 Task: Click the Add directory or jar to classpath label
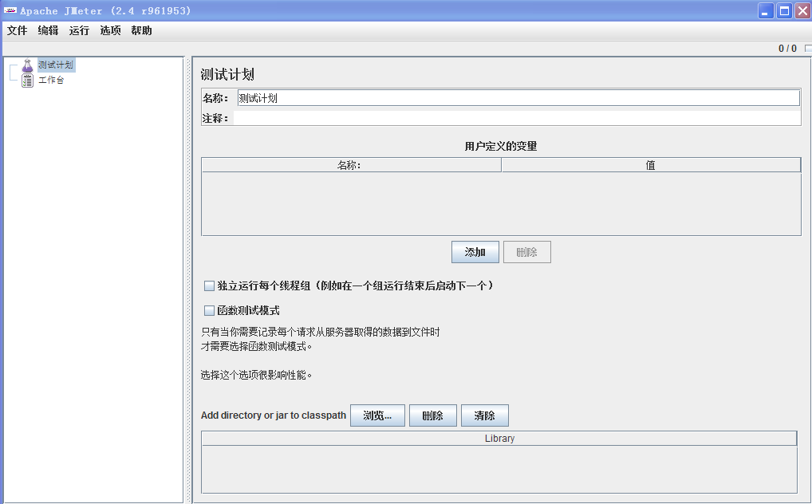coord(274,415)
